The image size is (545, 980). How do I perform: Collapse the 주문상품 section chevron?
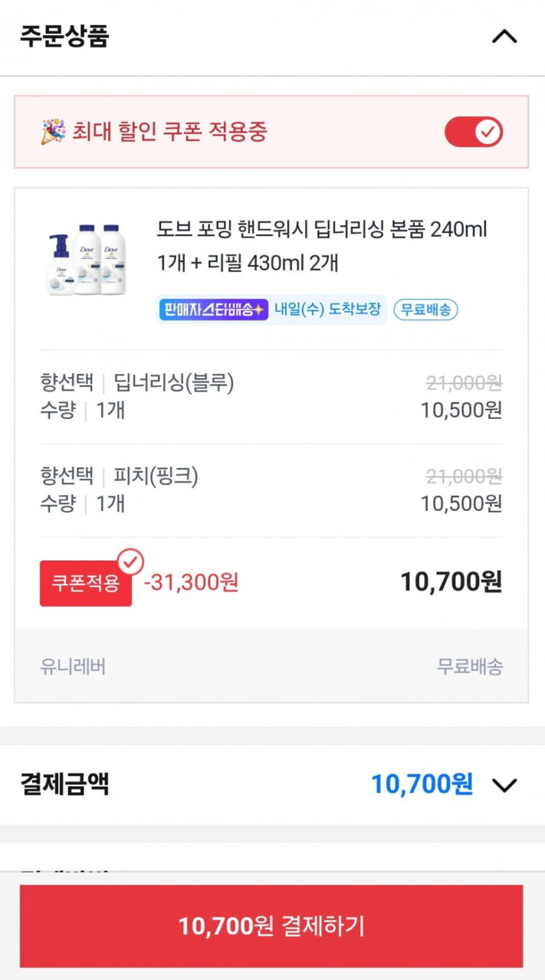point(504,37)
